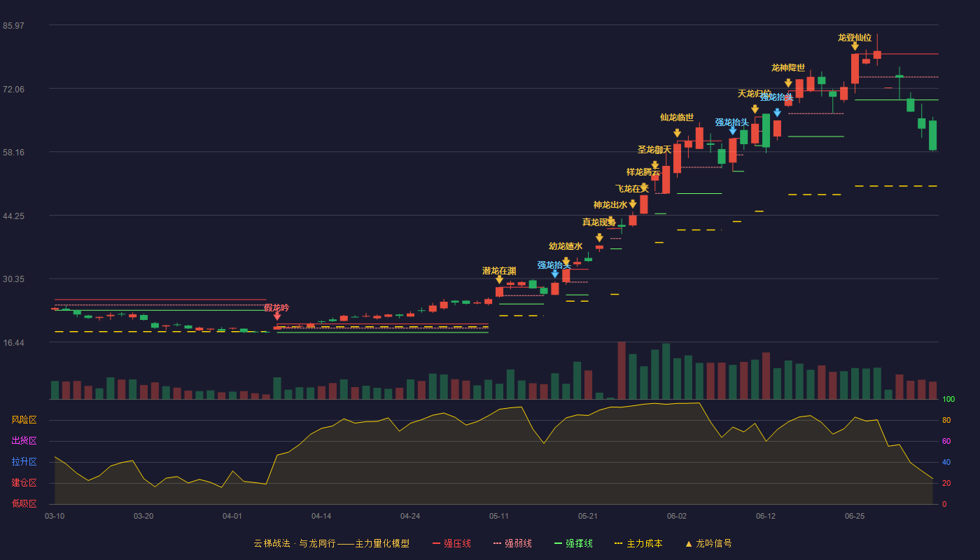Click the green 100 indicator scale label

948,399
